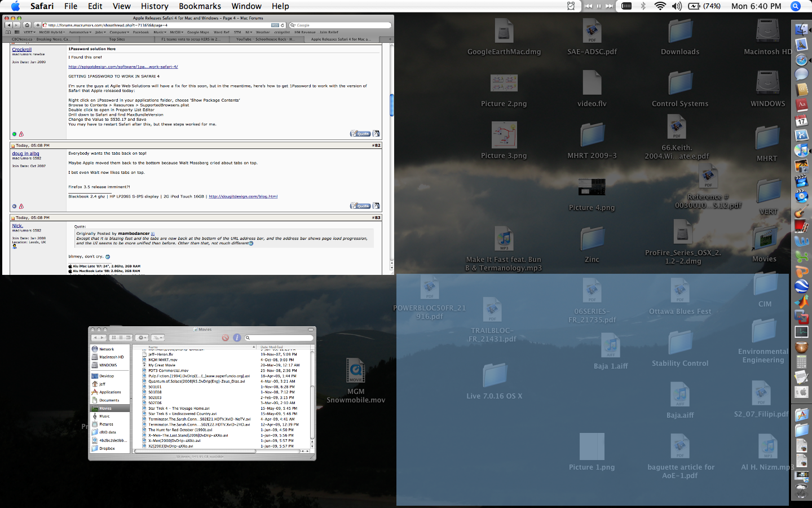The height and width of the screenshot is (508, 812).
Task: Open the Google search engine dropdown
Action: coord(293,25)
